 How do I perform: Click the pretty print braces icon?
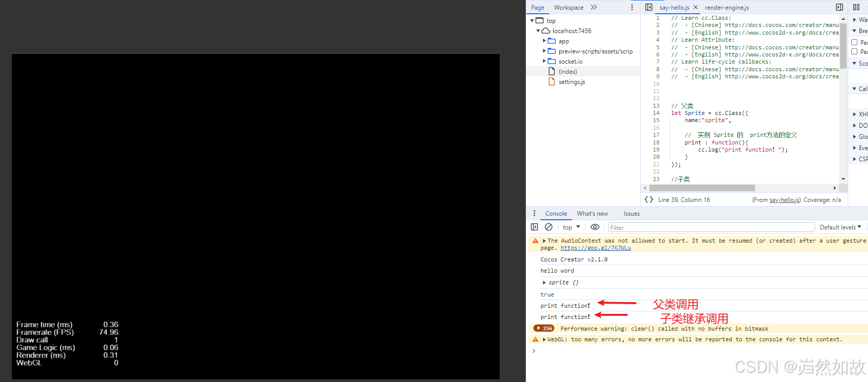pos(649,199)
